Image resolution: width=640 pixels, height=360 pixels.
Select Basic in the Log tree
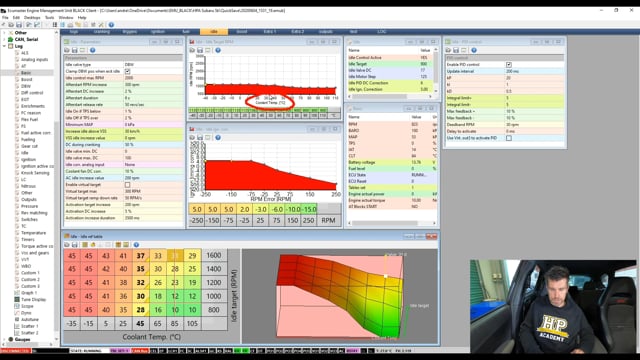pyautogui.click(x=26, y=73)
